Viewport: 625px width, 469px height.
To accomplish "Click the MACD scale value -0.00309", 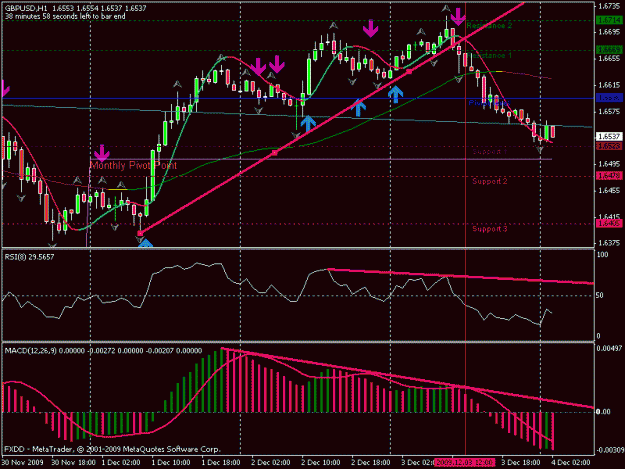I will coord(609,450).
